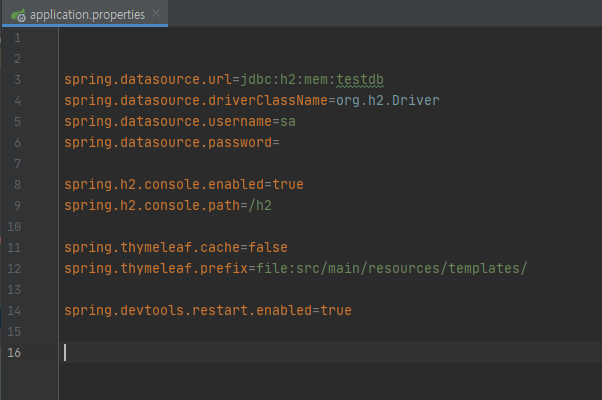This screenshot has width=602, height=400.
Task: Click line number 3 in the gutter
Action: tap(17, 80)
